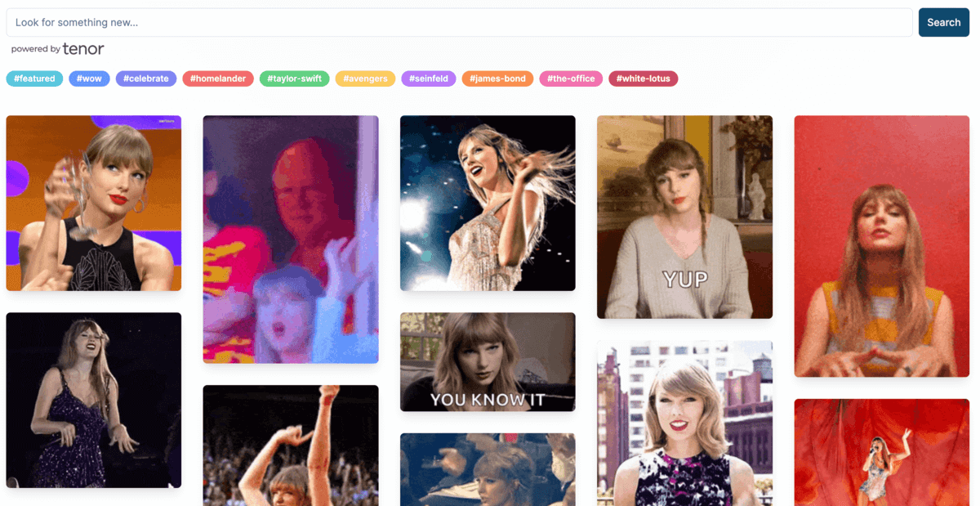Image resolution: width=980 pixels, height=506 pixels.
Task: Filter by the #homelander tag
Action: tap(218, 78)
